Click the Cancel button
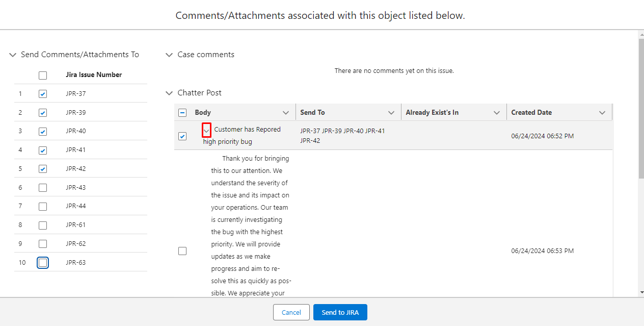Screen dimensions: 644x326 (x=291, y=312)
